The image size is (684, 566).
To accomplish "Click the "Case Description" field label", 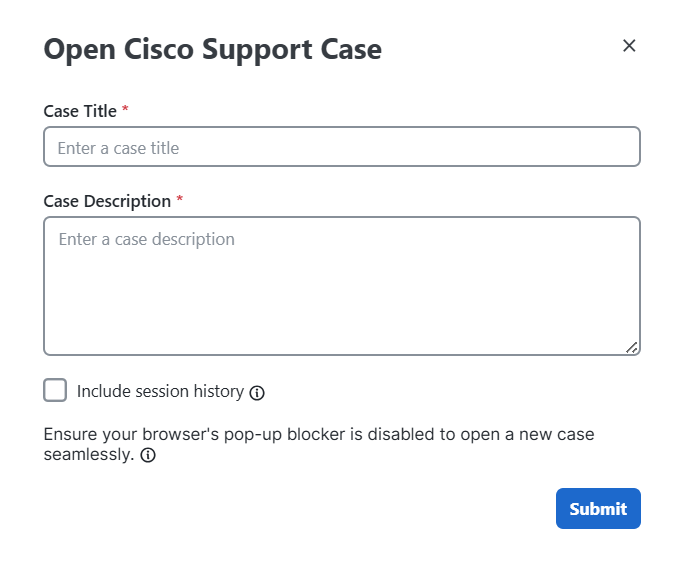I will [x=107, y=201].
